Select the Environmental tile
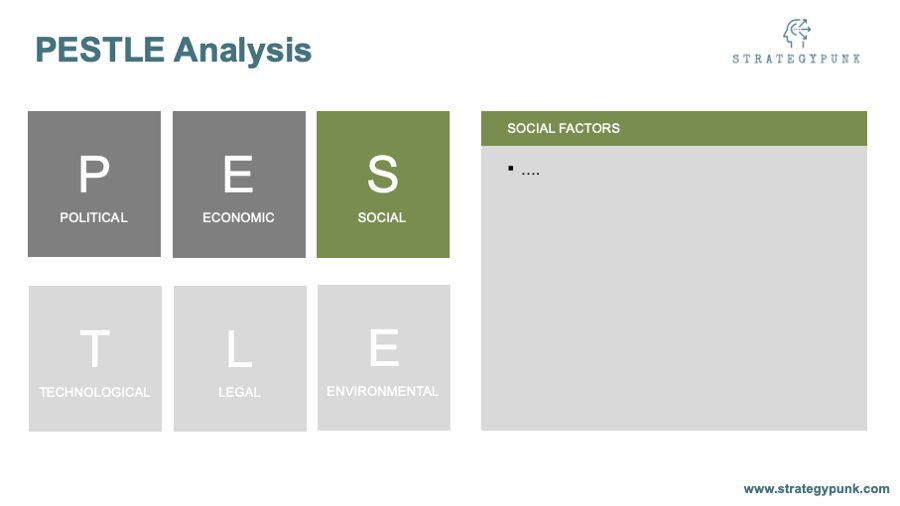 pos(383,357)
